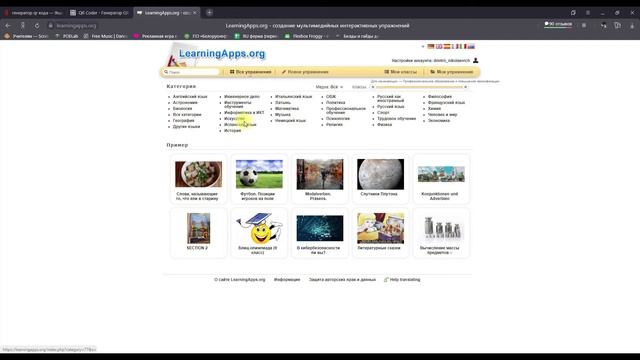Screen dimensions: 640x360
Task: Open the Pluto moons exercise thumbnail
Action: [x=380, y=174]
